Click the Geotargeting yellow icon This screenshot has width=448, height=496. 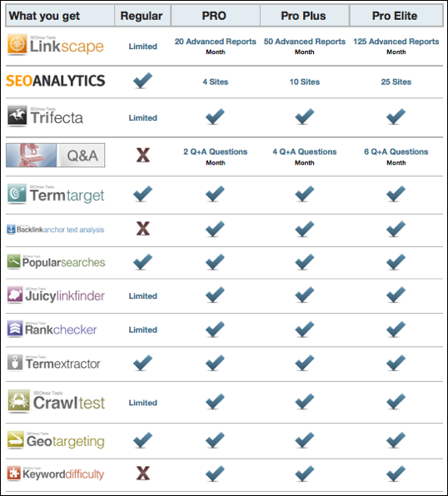[x=16, y=439]
